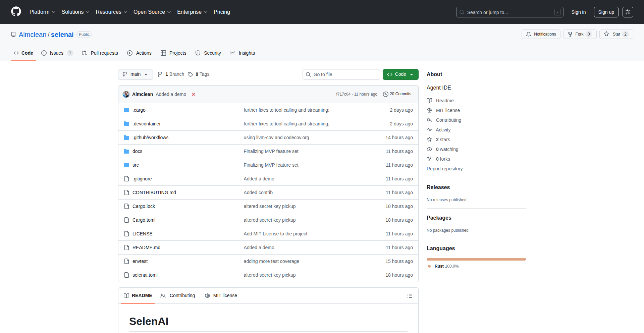
Task: Click the GitHub Octocat logo
Action: coord(16,12)
